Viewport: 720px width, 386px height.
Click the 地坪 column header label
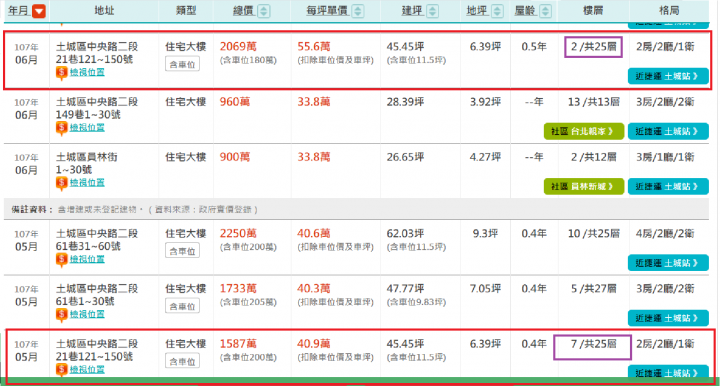click(477, 11)
